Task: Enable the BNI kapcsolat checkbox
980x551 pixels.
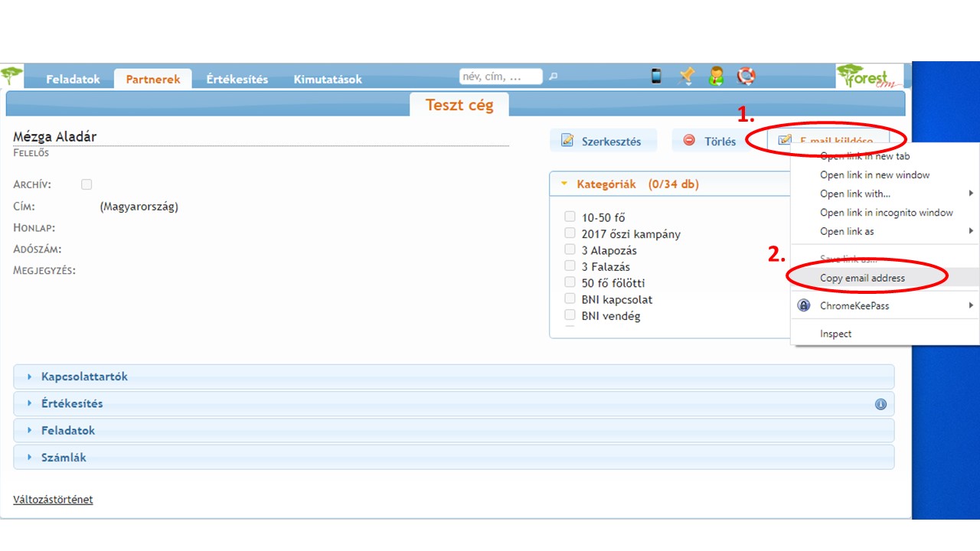Action: click(x=570, y=299)
